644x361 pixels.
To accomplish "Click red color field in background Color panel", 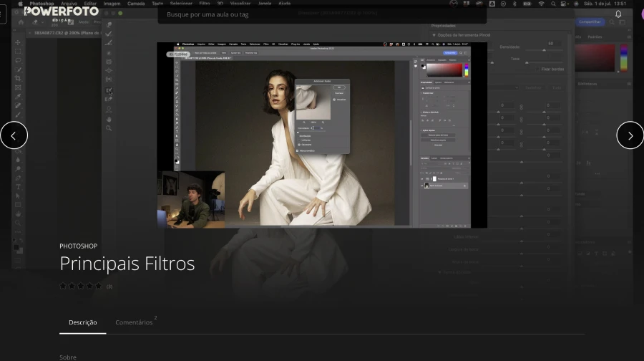I will 595,57.
